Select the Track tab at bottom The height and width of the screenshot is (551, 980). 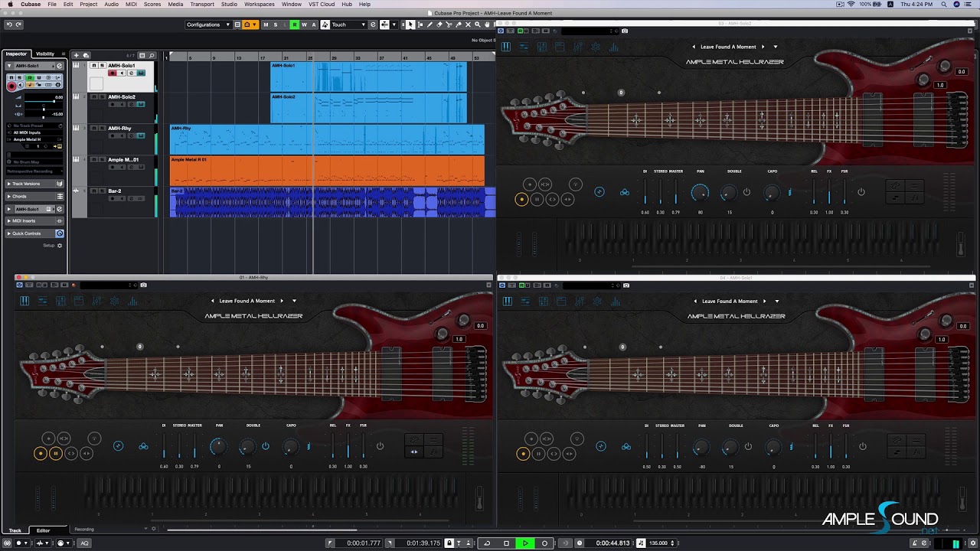click(x=15, y=530)
